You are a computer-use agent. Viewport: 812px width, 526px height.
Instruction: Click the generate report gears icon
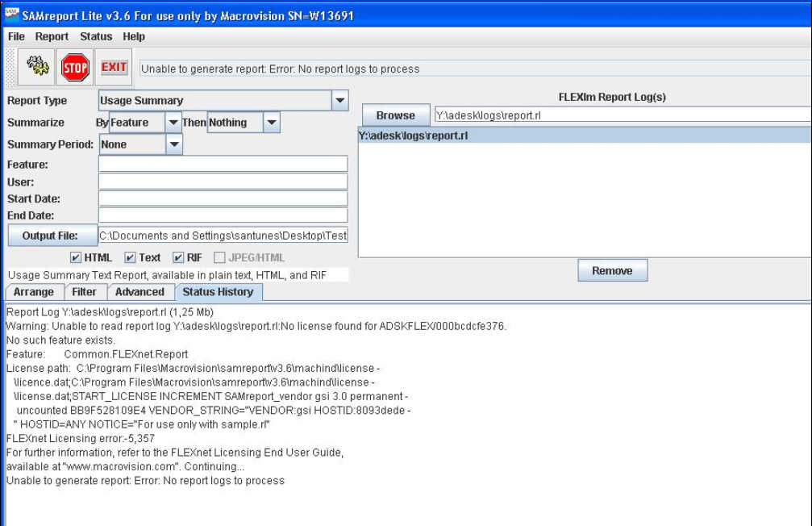37,68
